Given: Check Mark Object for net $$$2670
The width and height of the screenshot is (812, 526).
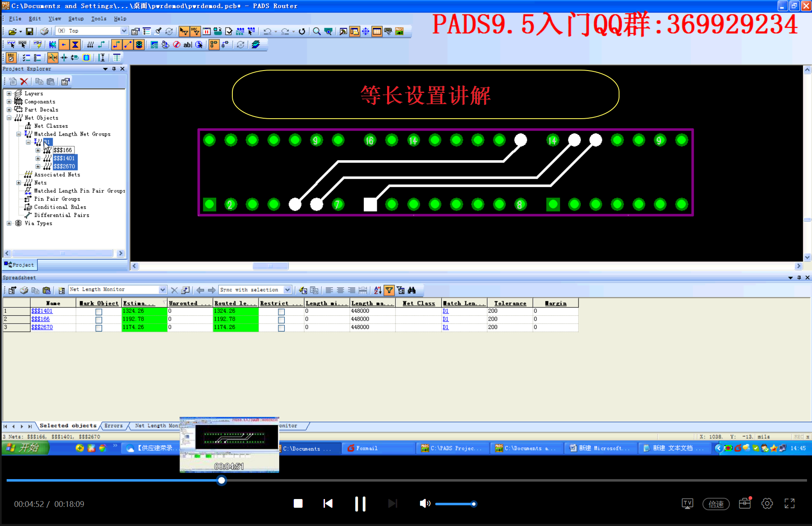Looking at the screenshot, I should tap(99, 328).
